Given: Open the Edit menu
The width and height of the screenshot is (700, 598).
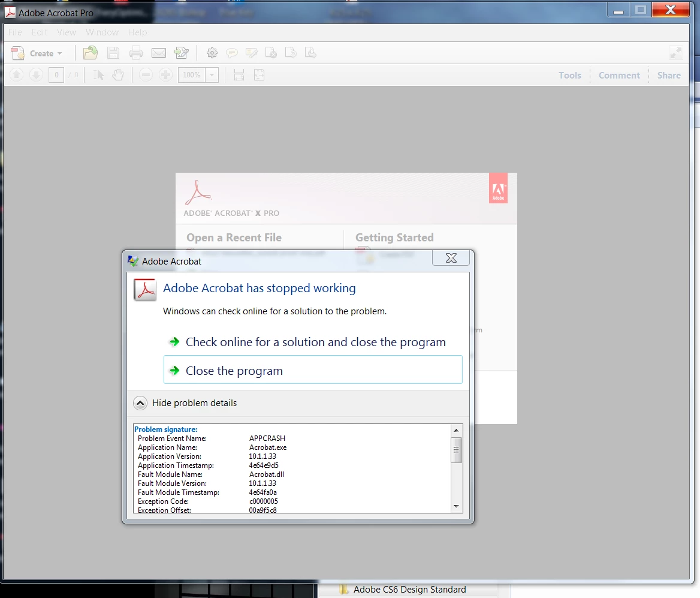Looking at the screenshot, I should 40,32.
